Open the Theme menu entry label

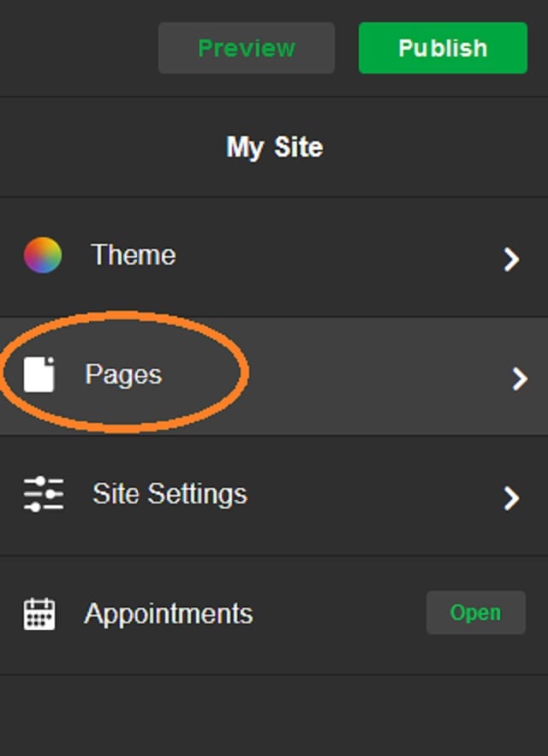click(133, 254)
